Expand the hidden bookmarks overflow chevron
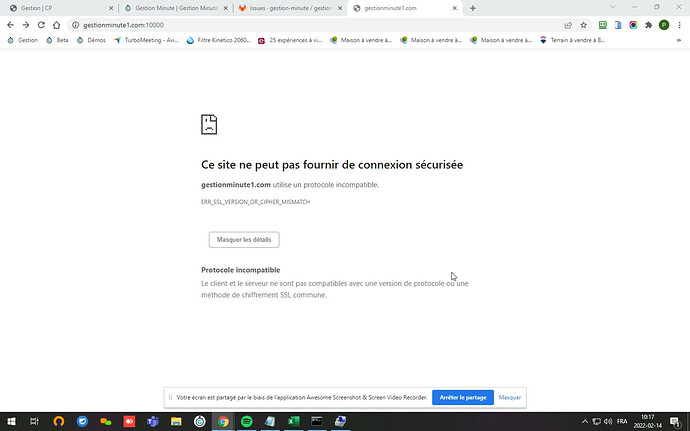Viewport: 690px width, 431px height. pyautogui.click(x=681, y=40)
